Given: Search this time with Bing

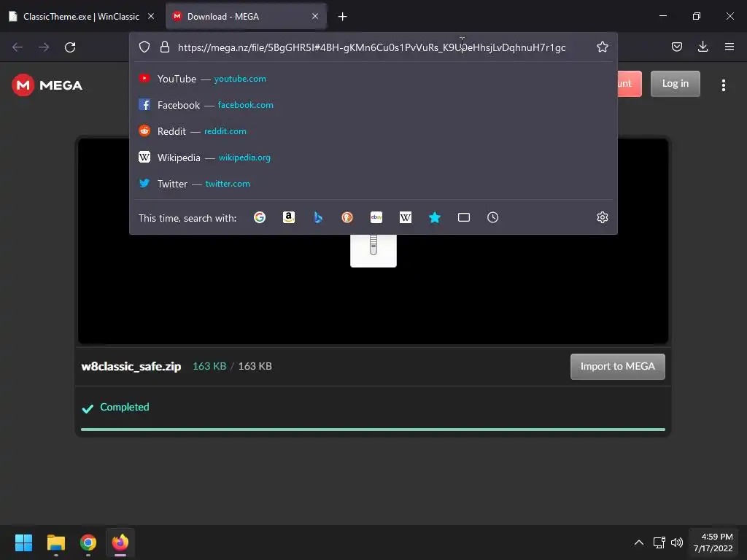Looking at the screenshot, I should 318,217.
